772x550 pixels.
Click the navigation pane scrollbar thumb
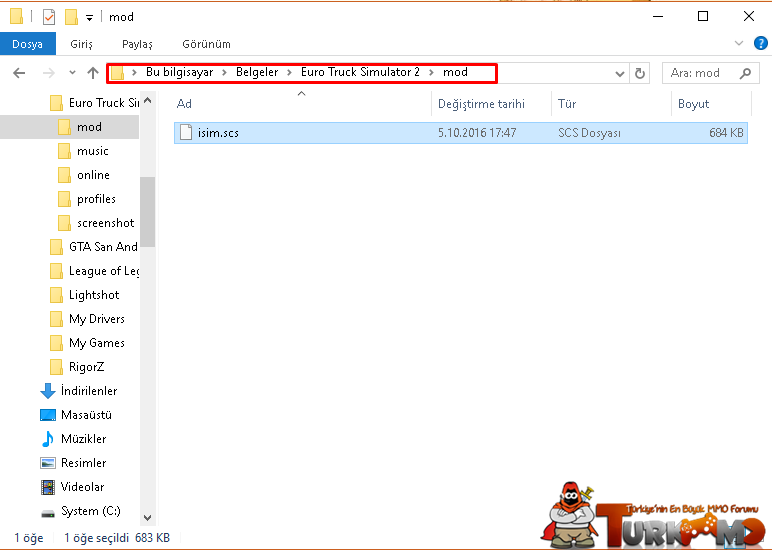[147, 212]
